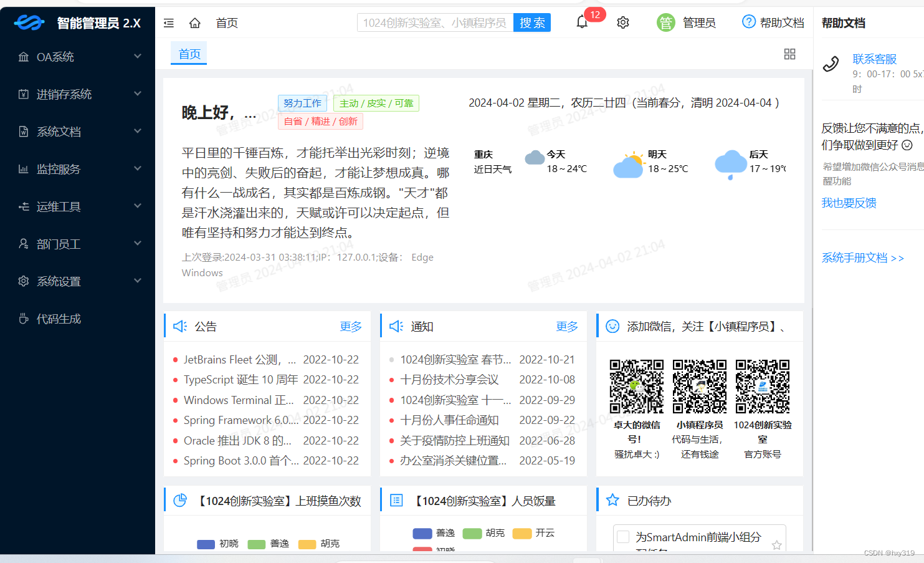Go to the home house icon

point(195,23)
